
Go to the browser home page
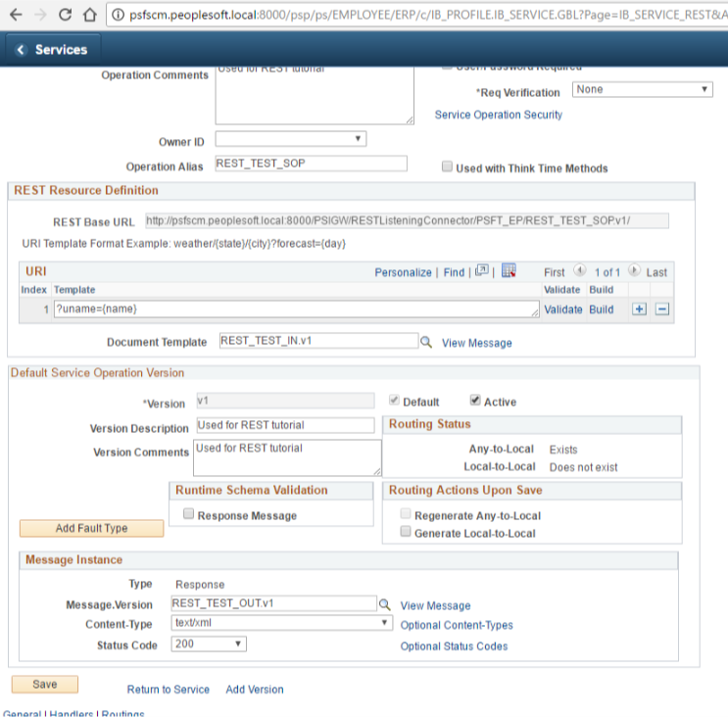pyautogui.click(x=90, y=15)
